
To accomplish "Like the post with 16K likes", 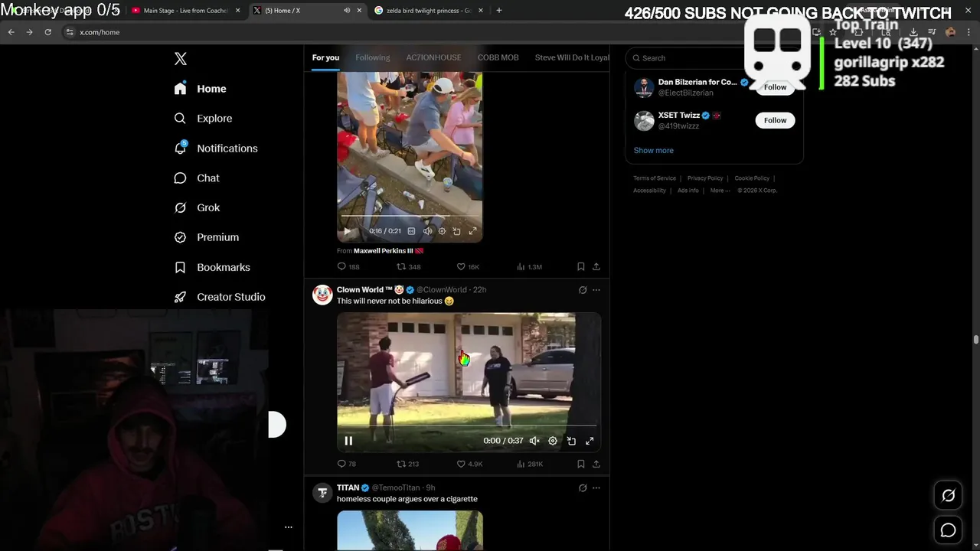I will [x=468, y=266].
